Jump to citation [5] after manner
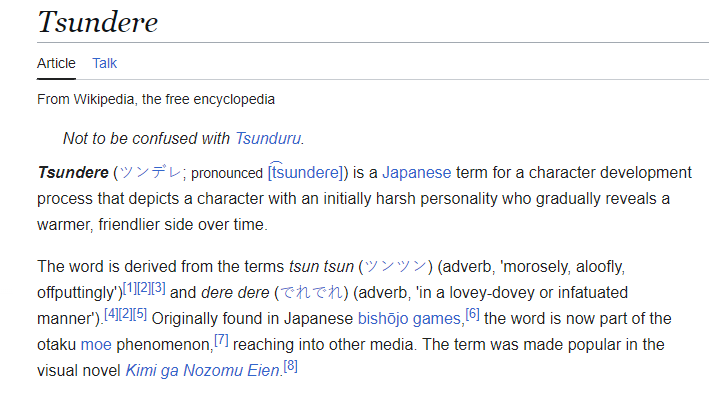This screenshot has height=415, width=709. [x=140, y=314]
